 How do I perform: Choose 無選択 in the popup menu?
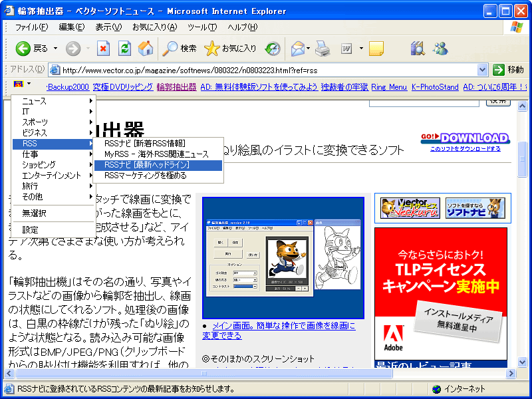53,213
